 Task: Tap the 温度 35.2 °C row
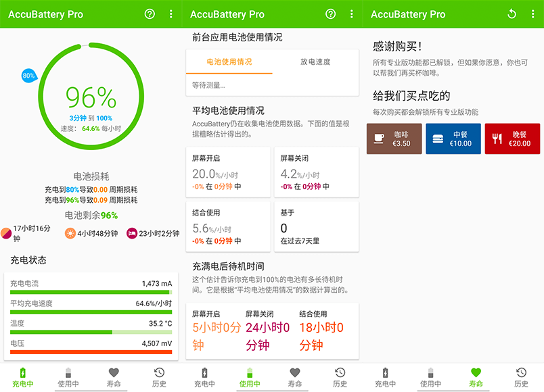pos(91,327)
